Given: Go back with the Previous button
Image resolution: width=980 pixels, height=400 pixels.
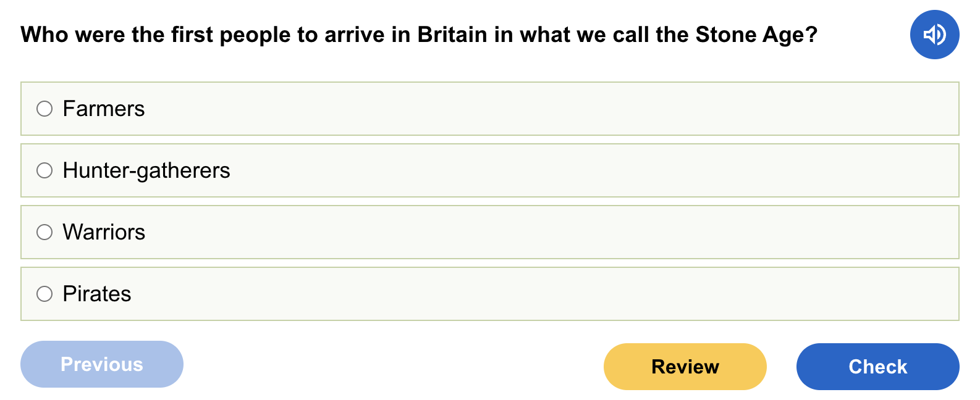Looking at the screenshot, I should click(x=102, y=364).
